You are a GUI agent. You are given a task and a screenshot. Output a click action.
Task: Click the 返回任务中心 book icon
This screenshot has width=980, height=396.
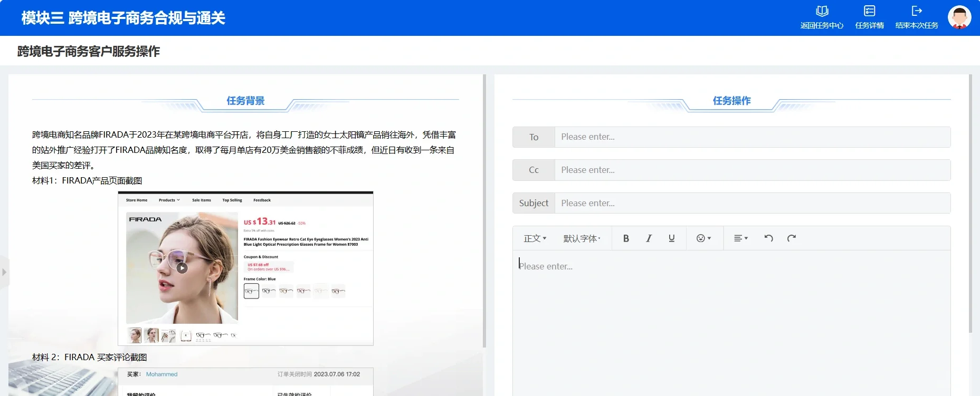coord(822,11)
